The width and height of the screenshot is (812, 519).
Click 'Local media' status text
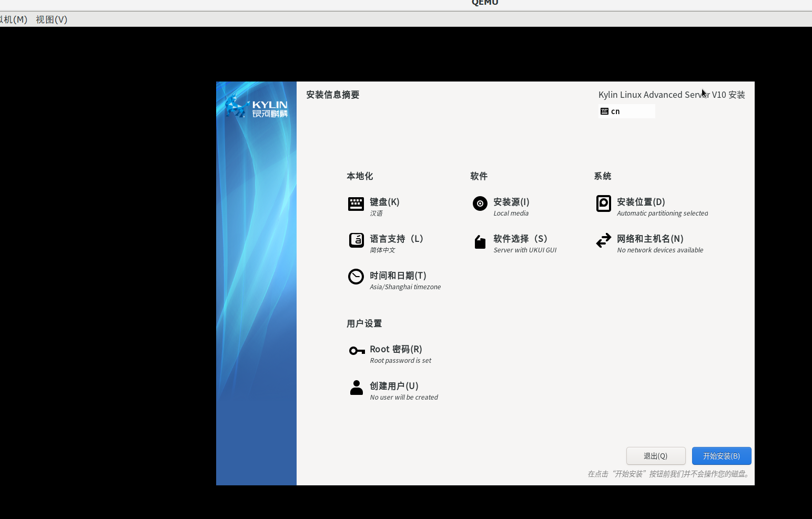click(511, 213)
